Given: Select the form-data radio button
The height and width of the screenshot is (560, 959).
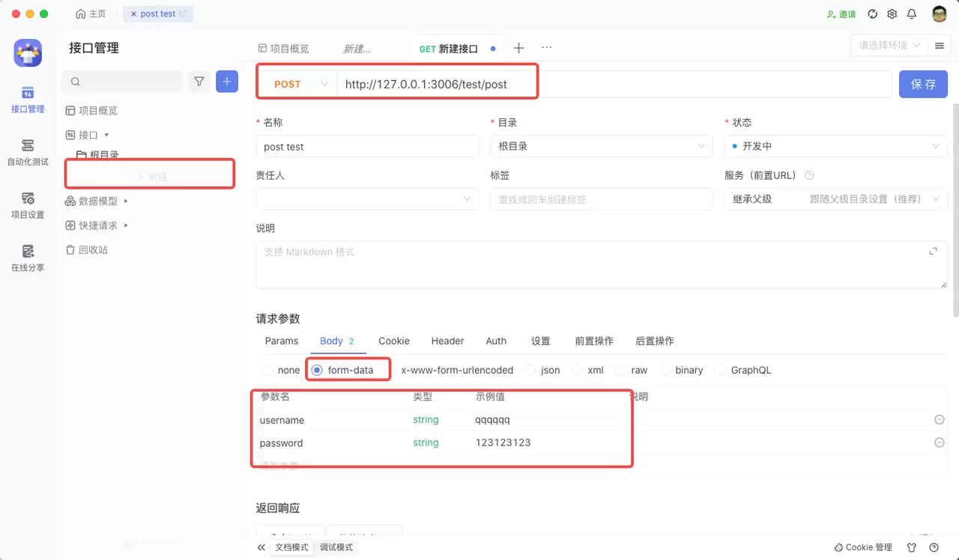Looking at the screenshot, I should click(317, 370).
